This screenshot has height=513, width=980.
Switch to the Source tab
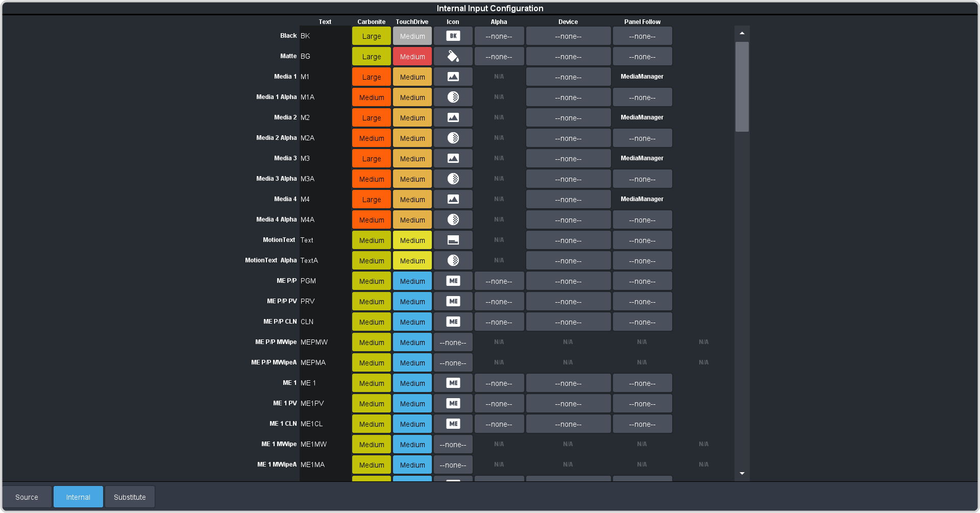tap(27, 497)
